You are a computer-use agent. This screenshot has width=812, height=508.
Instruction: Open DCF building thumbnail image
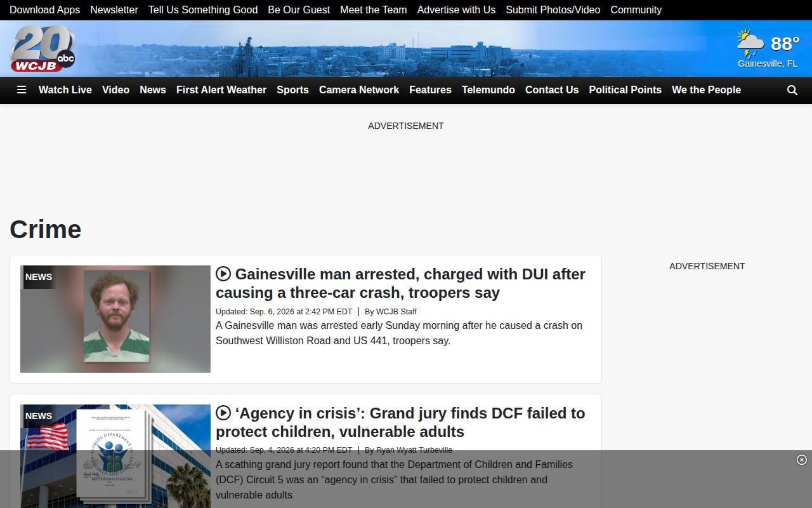pyautogui.click(x=115, y=456)
